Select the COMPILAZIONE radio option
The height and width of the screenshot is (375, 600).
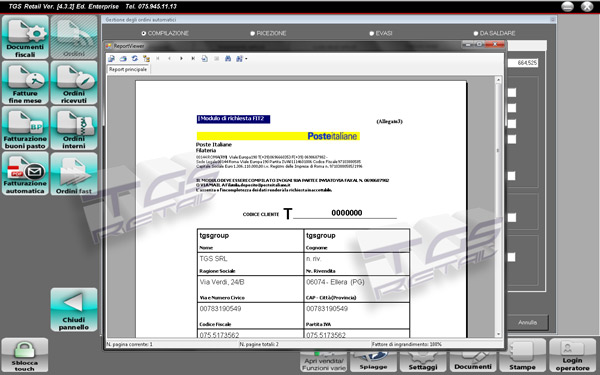tap(165, 33)
